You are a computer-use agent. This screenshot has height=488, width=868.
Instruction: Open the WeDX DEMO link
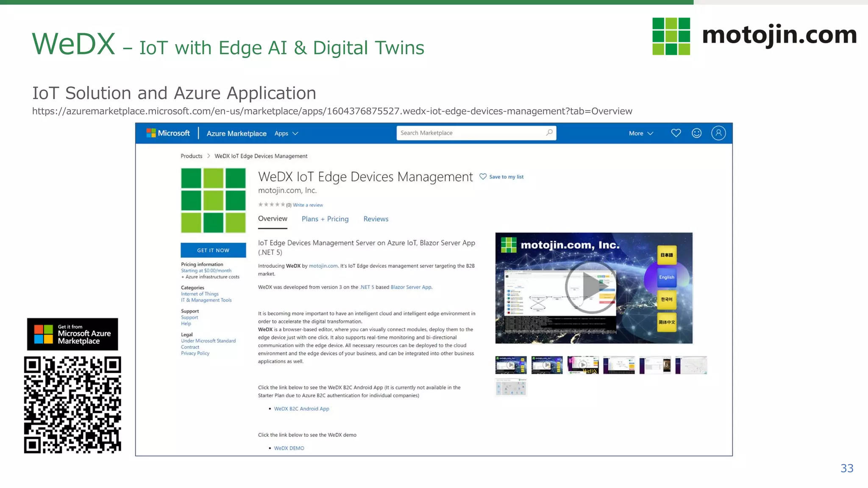289,448
